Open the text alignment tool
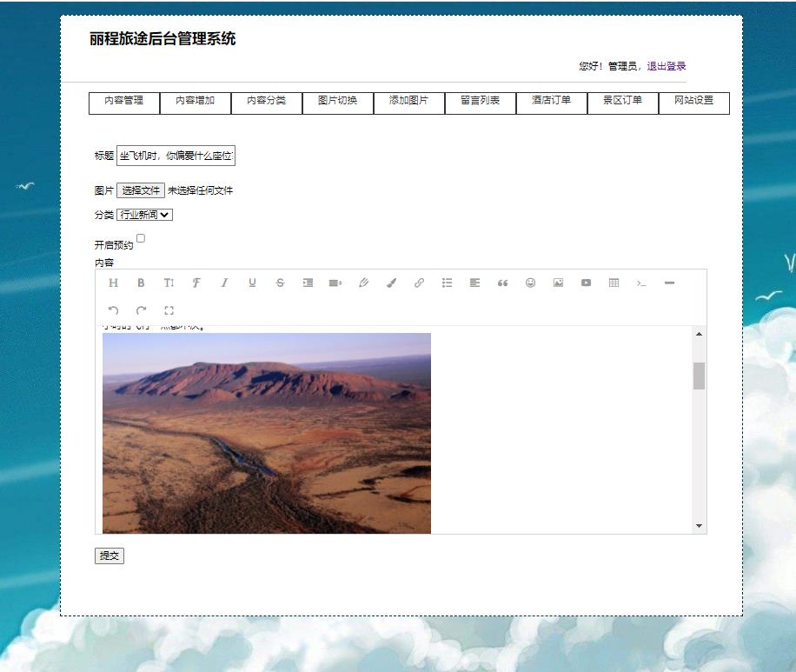Screen dimensions: 796x672 tap(474, 283)
